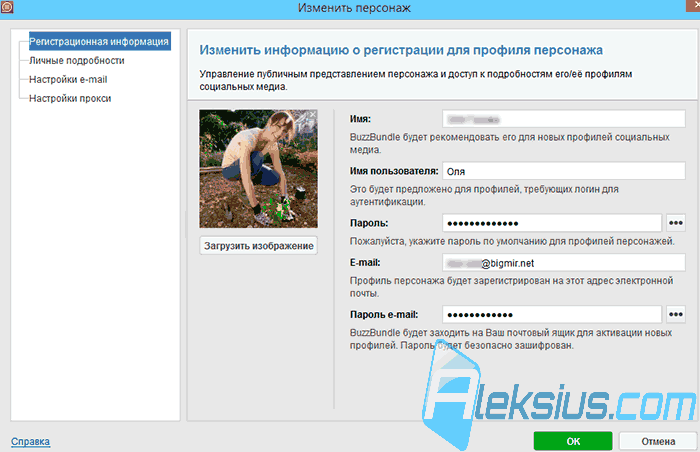Viewport: 700px width, 452px height.
Task: Click the Пароль password field
Action: [x=552, y=223]
